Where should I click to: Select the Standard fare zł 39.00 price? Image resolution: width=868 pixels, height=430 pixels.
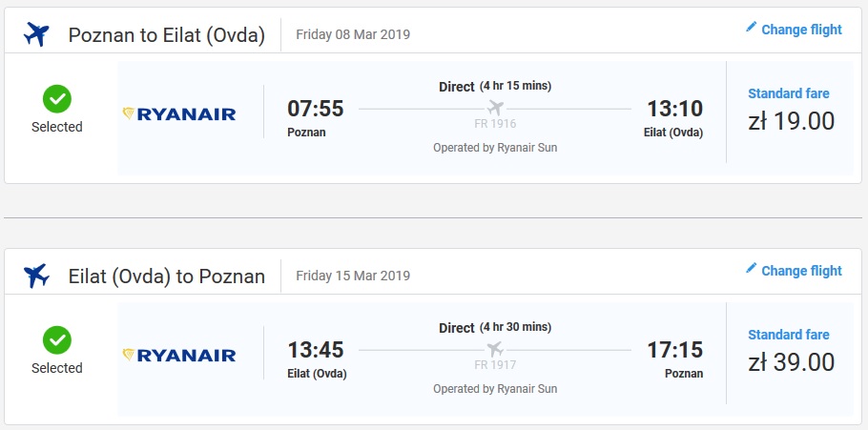pos(791,362)
